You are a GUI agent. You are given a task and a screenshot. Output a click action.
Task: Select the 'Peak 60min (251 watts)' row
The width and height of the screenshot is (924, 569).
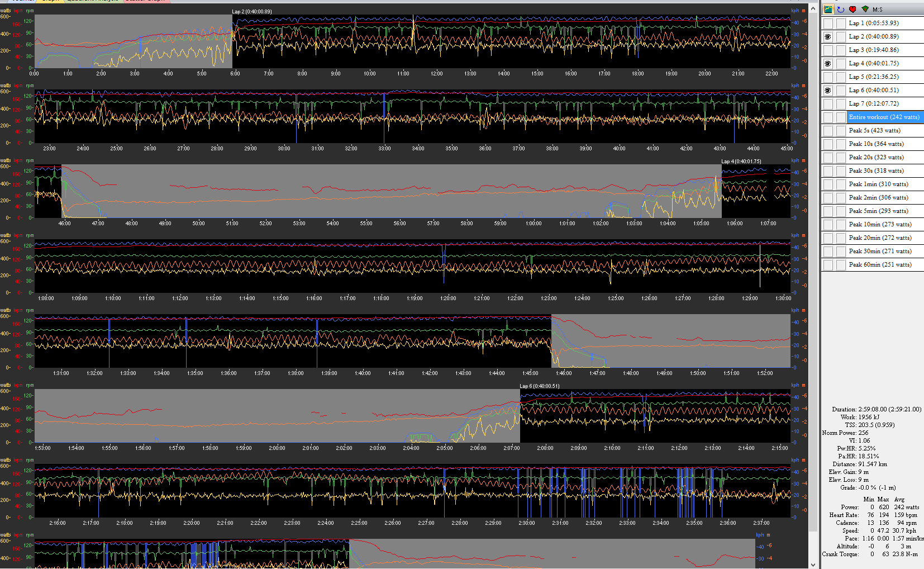pyautogui.click(x=885, y=264)
